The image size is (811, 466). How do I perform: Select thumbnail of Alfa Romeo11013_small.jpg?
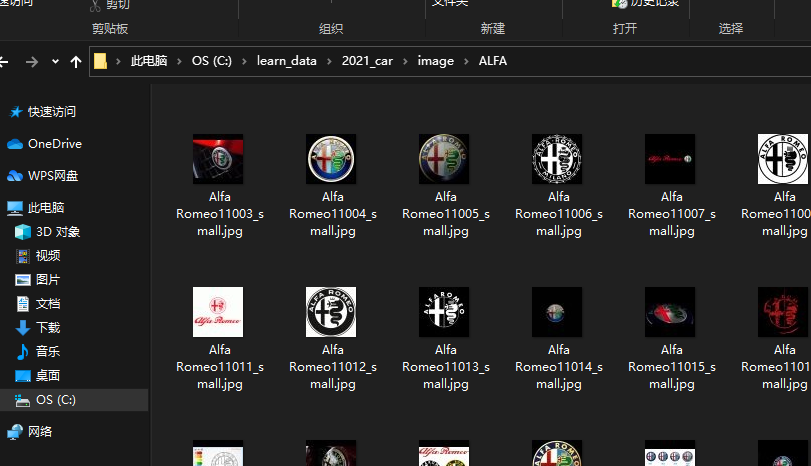click(x=444, y=312)
